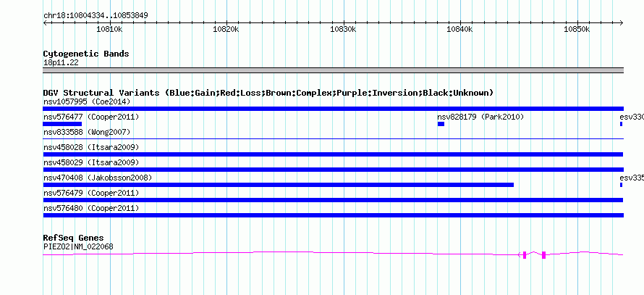Click the left arrowhead of the ruler

pos(45,22)
